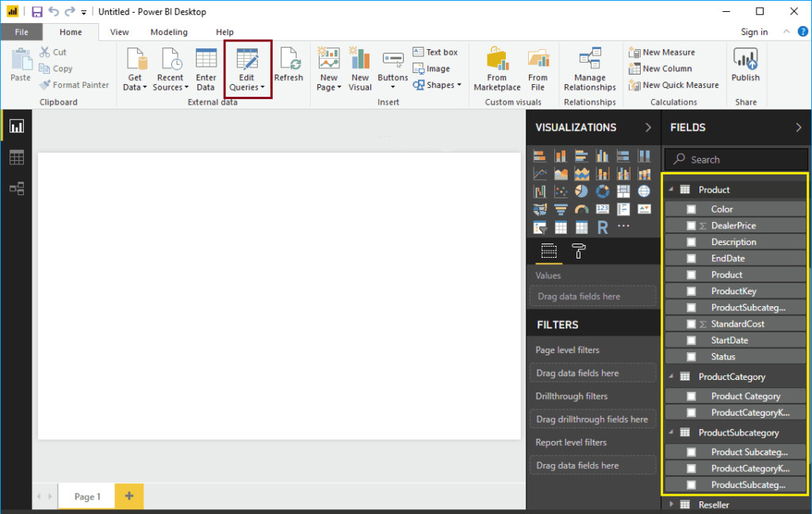Viewport: 812px width, 514px height.
Task: Select the Pie chart visualization
Action: [x=581, y=191]
